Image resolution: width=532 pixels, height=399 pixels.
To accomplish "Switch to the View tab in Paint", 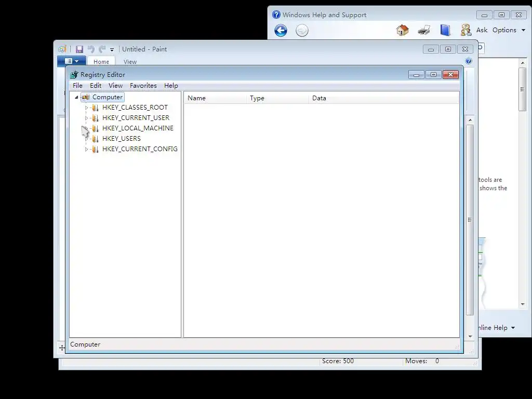I will click(x=130, y=62).
